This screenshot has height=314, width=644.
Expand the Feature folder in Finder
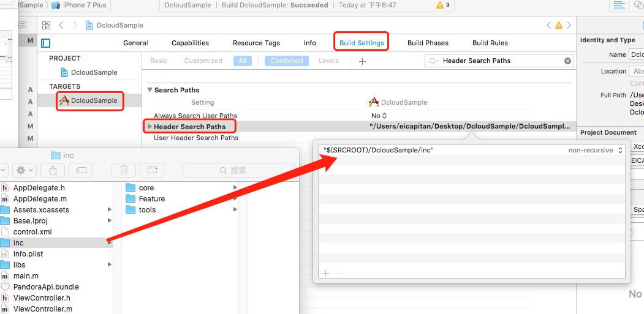pyautogui.click(x=235, y=199)
